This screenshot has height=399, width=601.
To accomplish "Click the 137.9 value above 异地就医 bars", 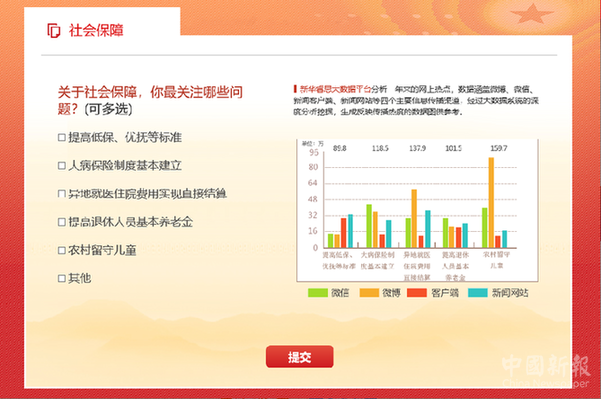I will [417, 148].
